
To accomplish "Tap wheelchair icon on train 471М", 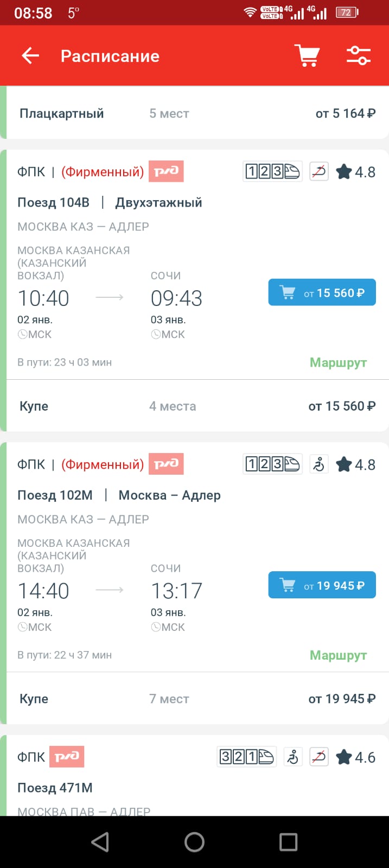I will point(293,757).
